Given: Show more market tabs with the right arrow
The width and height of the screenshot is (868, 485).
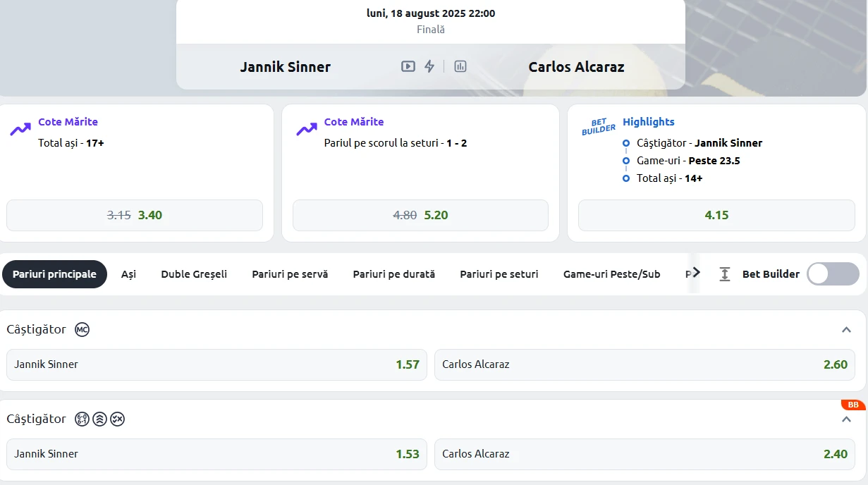Looking at the screenshot, I should [x=696, y=272].
